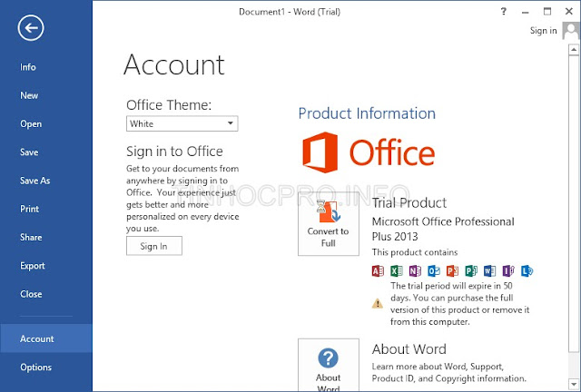This screenshot has height=392, width=581.
Task: Select New in the sidebar
Action: (x=29, y=95)
